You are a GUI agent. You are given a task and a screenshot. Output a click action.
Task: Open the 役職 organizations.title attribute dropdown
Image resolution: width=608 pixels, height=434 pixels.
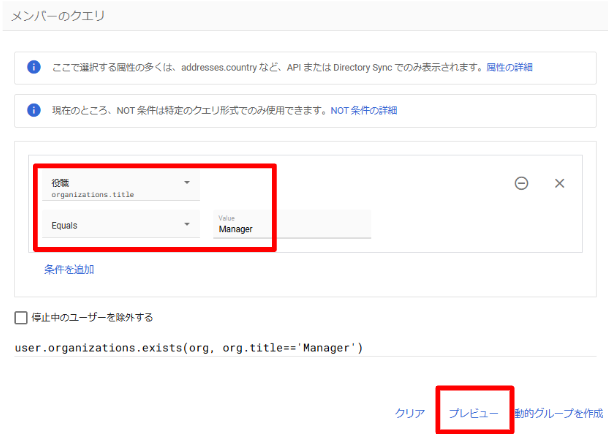121,186
